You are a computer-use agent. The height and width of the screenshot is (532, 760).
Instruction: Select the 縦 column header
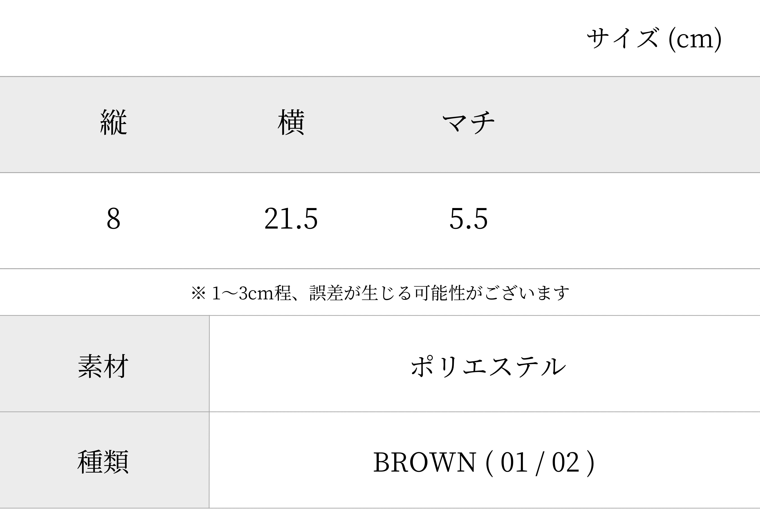pyautogui.click(x=114, y=122)
